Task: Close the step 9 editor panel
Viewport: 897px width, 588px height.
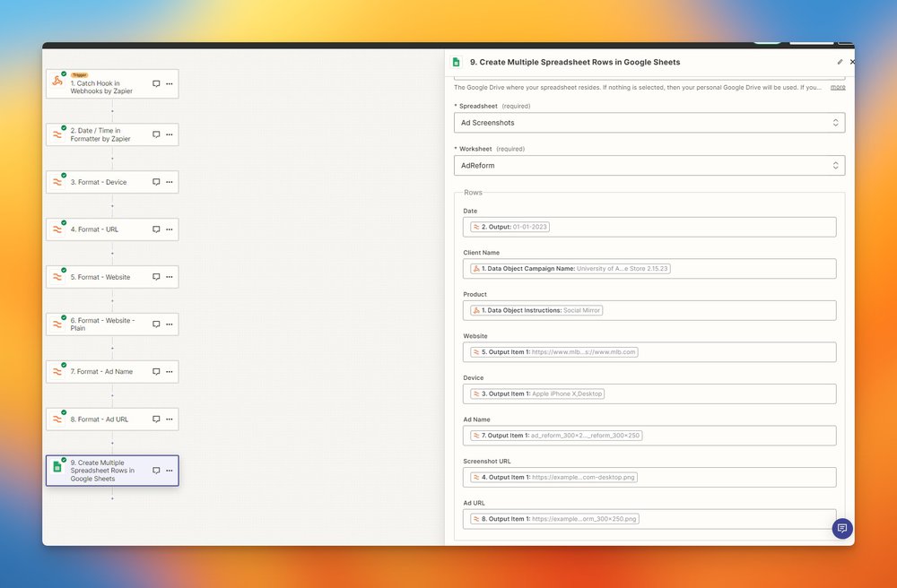Action: 852,62
